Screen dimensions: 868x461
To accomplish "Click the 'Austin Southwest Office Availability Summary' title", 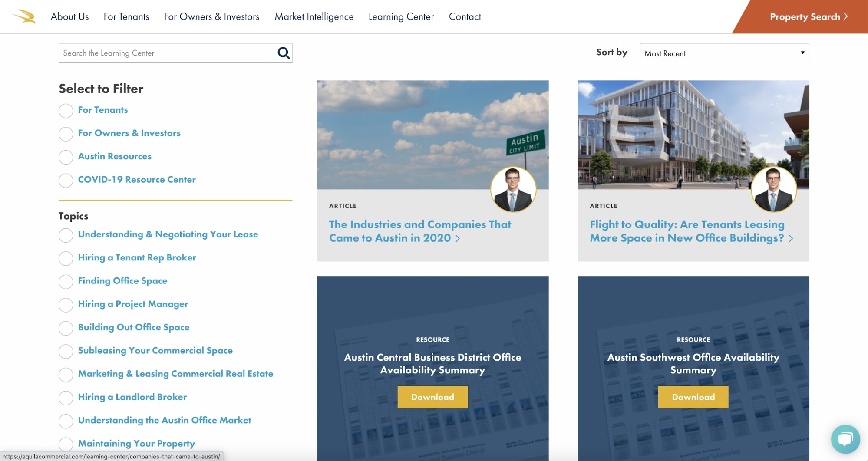I will 693,364.
